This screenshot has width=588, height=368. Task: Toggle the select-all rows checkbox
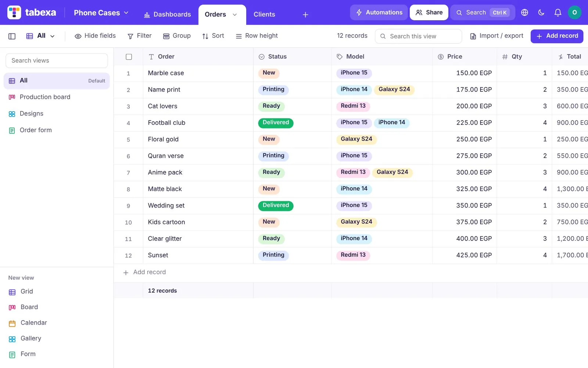point(129,57)
